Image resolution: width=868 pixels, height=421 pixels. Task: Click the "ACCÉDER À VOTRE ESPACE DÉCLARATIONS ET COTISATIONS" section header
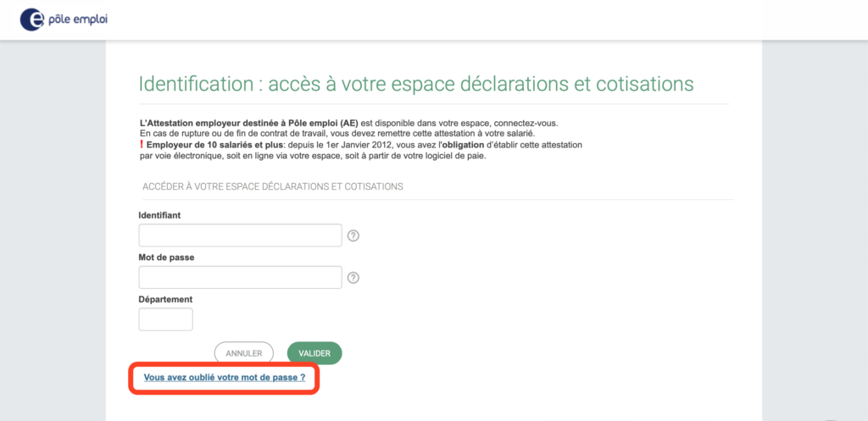point(273,187)
